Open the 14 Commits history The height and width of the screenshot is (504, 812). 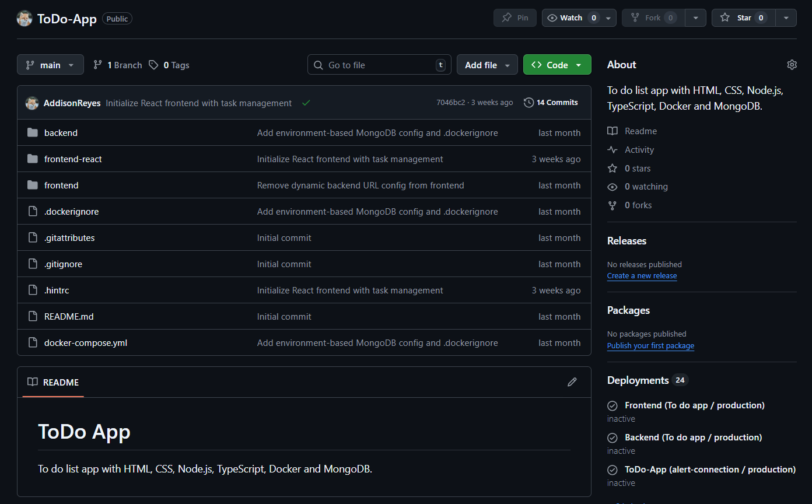[x=551, y=103]
